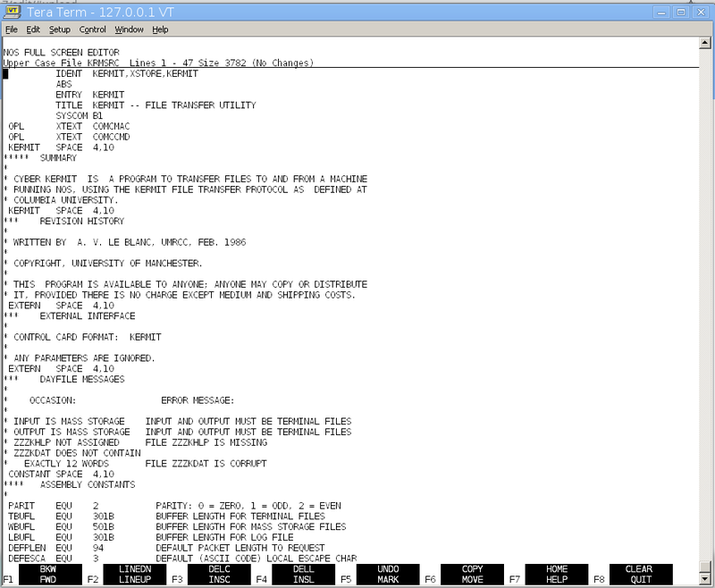Image resolution: width=715 pixels, height=588 pixels.
Task: Click the F5 key label
Action: 346,580
